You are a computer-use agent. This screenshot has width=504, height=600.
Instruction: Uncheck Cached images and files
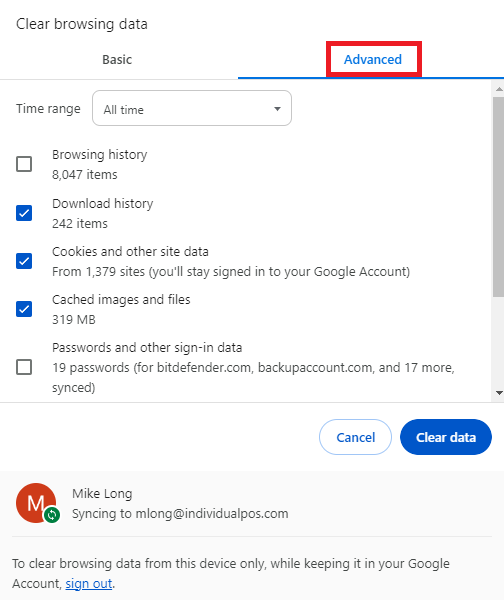tap(24, 309)
